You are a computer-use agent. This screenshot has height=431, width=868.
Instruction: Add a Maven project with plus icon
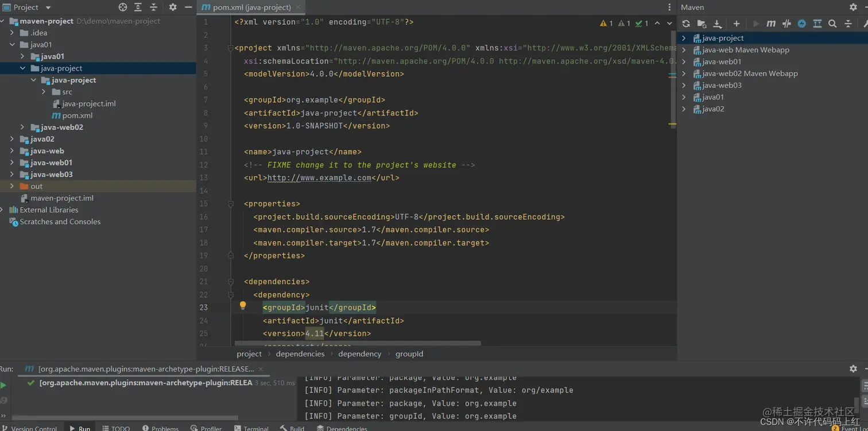(x=737, y=24)
